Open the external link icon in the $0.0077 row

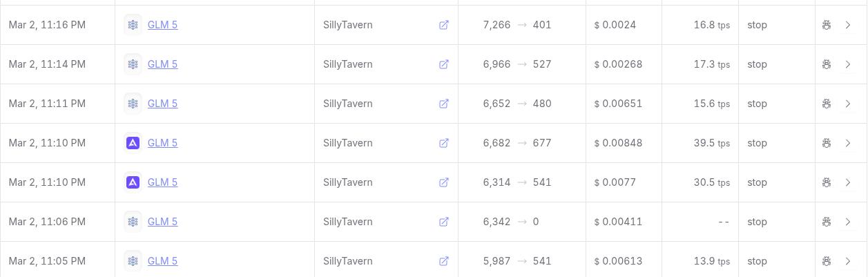[x=444, y=182]
